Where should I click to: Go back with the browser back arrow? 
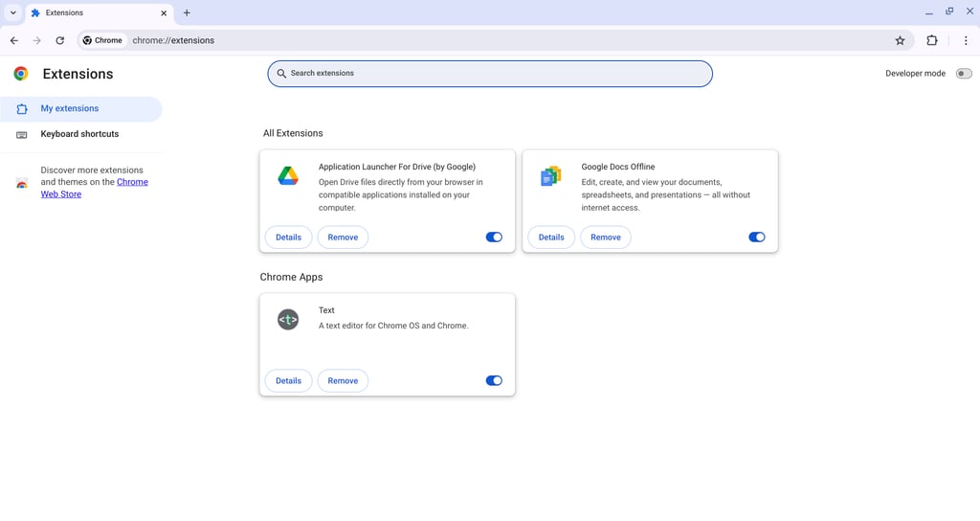pyautogui.click(x=13, y=40)
